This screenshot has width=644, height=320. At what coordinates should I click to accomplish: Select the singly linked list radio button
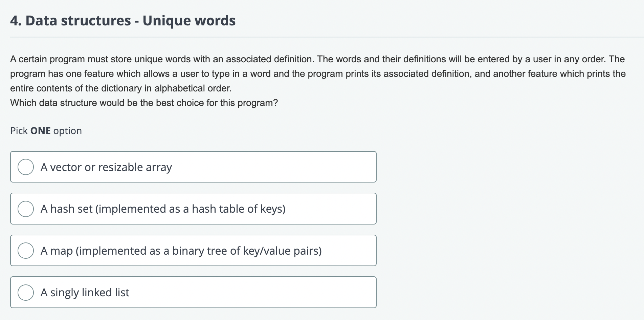(26, 292)
